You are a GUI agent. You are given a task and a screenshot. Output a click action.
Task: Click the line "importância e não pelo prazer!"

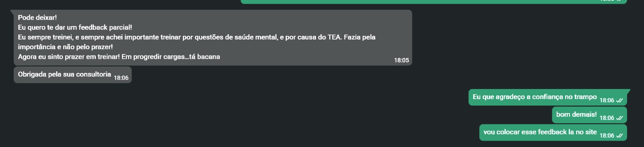[65, 47]
